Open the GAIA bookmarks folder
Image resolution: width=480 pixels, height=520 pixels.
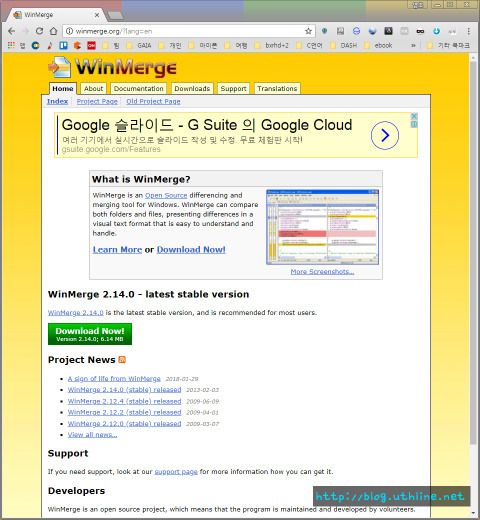(140, 45)
